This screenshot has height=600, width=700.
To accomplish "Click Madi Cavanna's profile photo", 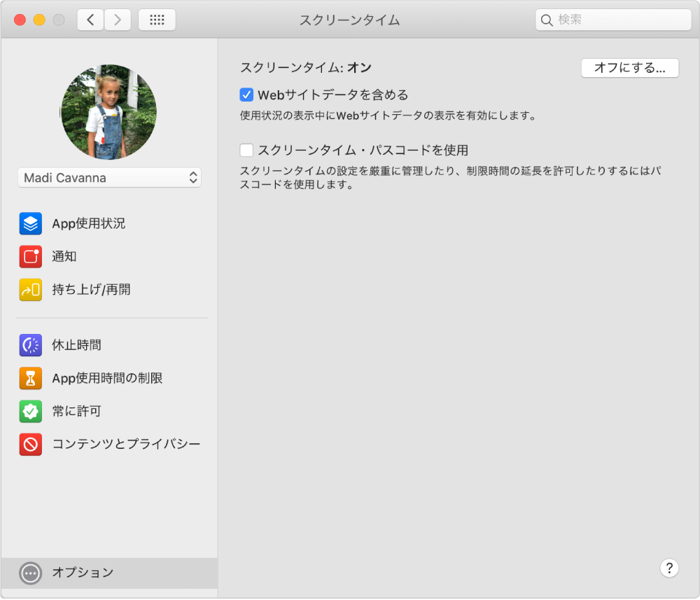I will point(108,111).
